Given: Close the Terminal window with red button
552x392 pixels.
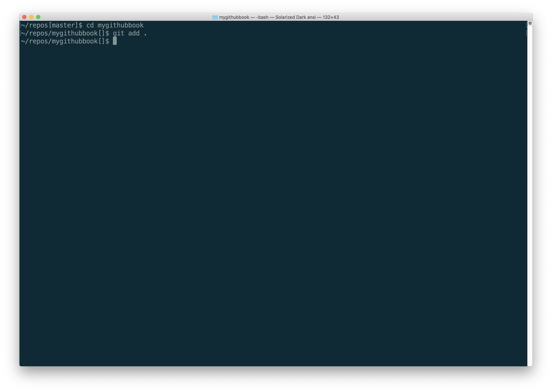Looking at the screenshot, I should point(24,17).
